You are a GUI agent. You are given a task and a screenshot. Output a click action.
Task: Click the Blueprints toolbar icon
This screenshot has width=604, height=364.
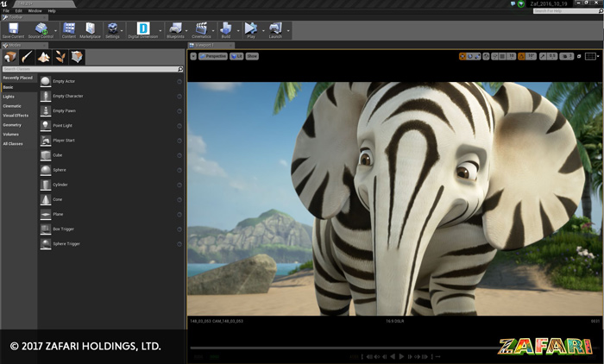point(176,28)
